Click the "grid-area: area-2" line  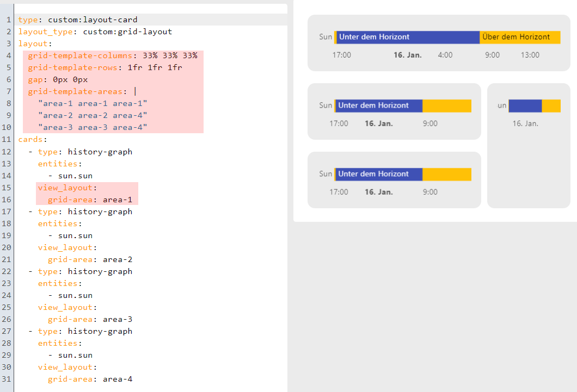click(90, 259)
